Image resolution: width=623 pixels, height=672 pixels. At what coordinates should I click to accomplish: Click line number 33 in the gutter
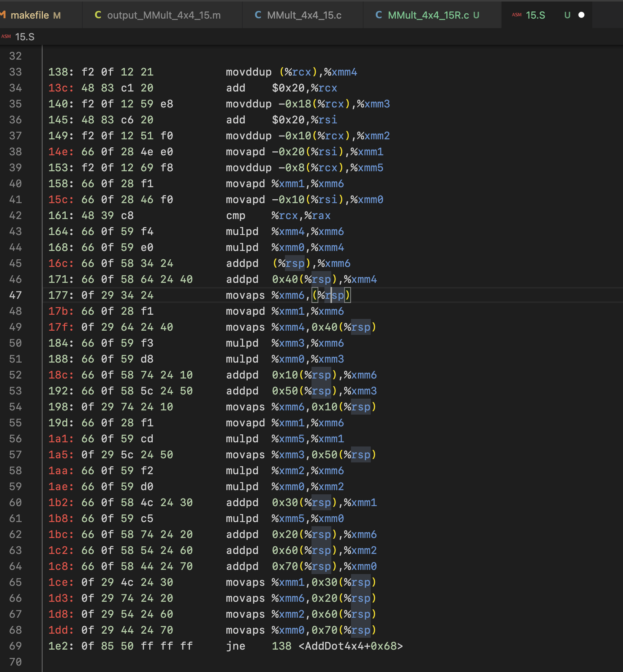coord(16,72)
